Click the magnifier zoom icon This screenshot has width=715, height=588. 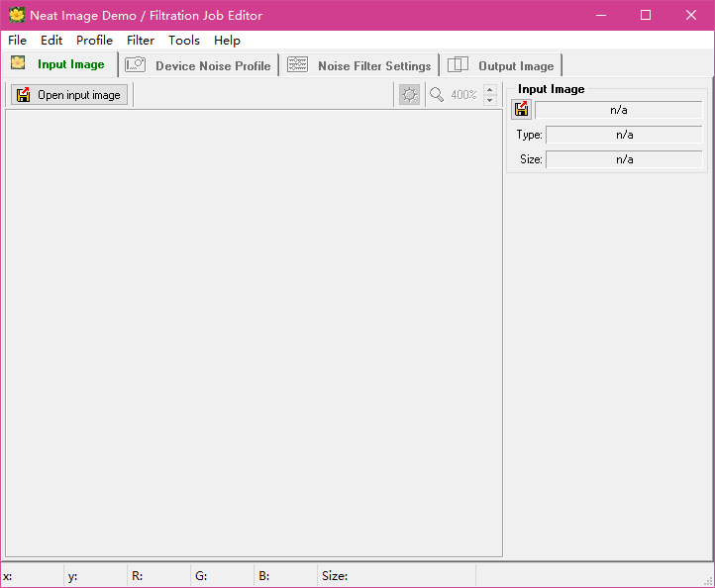(437, 95)
